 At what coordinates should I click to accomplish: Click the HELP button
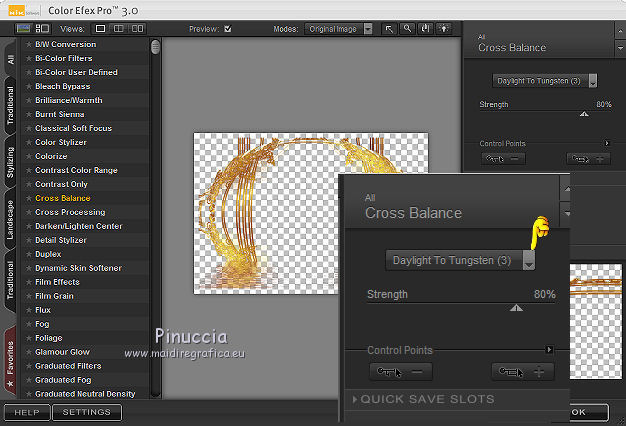point(27,412)
